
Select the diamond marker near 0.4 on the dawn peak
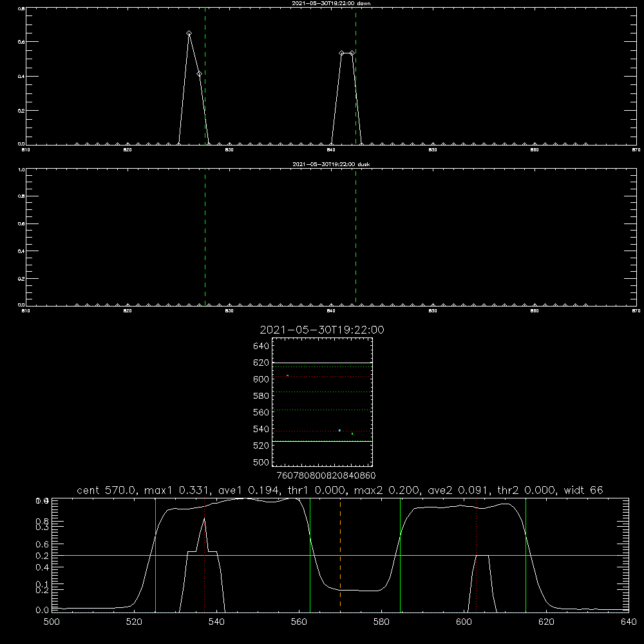coord(199,74)
